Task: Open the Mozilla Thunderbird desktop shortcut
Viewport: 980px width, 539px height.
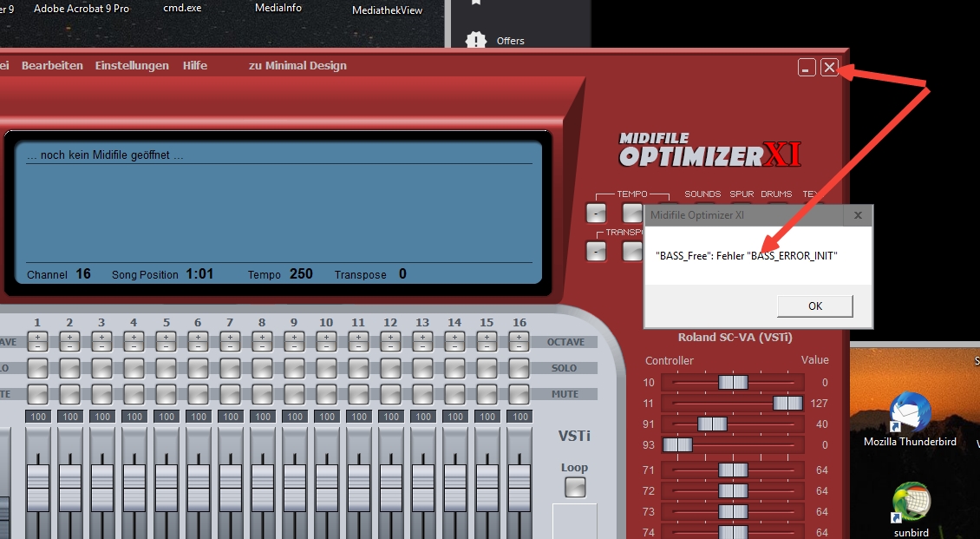Action: (910, 419)
